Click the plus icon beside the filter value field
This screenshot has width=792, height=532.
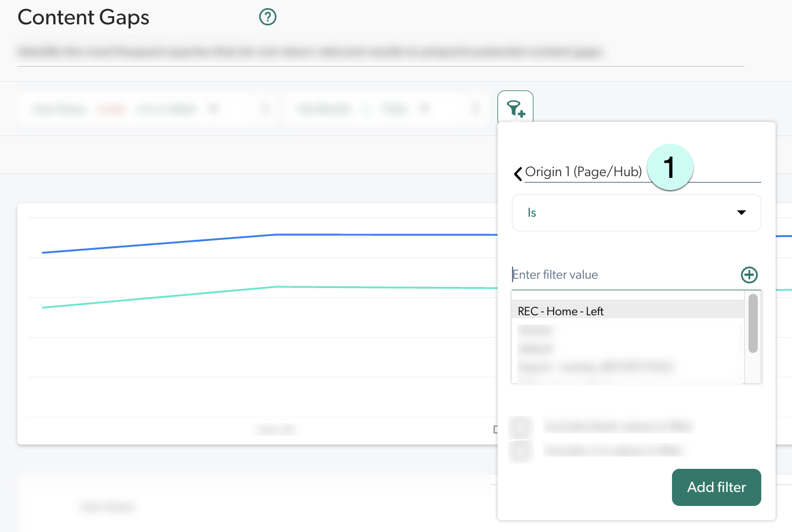[750, 275]
